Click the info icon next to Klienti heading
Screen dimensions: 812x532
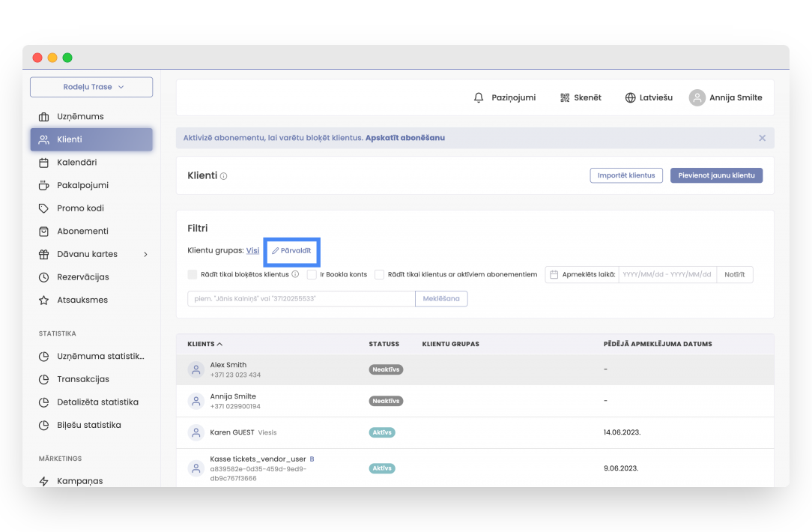coord(224,176)
